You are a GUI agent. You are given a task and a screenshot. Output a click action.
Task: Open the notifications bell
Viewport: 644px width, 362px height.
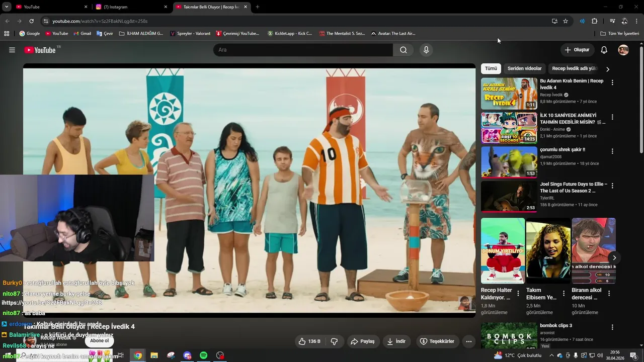[604, 50]
